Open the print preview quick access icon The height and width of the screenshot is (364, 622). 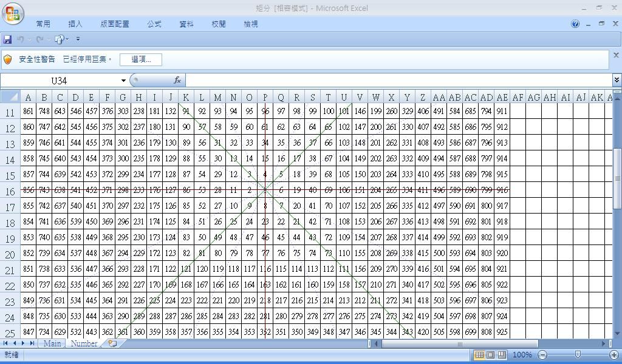(59, 39)
